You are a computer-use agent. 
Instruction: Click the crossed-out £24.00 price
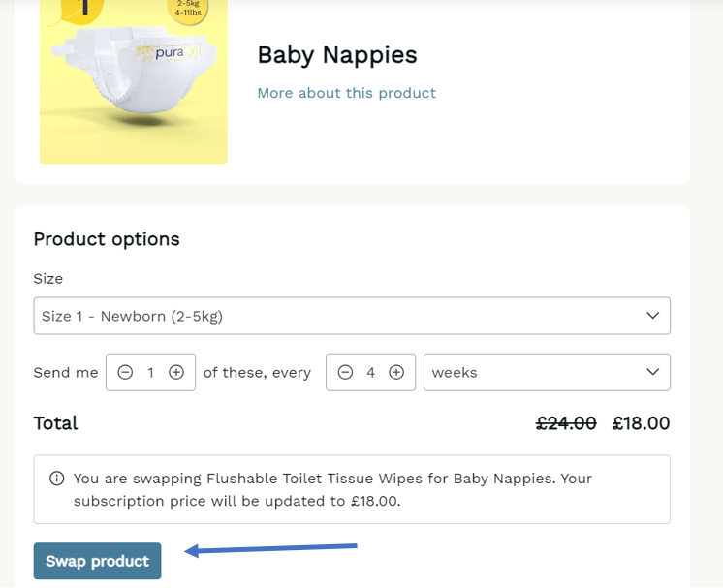[x=566, y=423]
